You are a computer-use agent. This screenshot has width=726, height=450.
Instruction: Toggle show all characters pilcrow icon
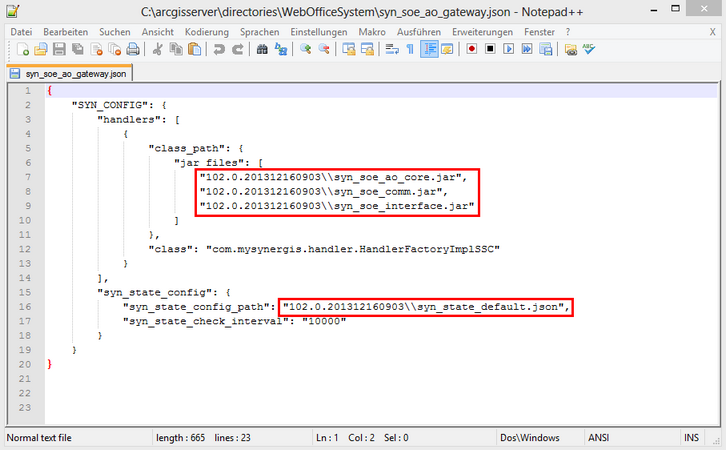410,49
